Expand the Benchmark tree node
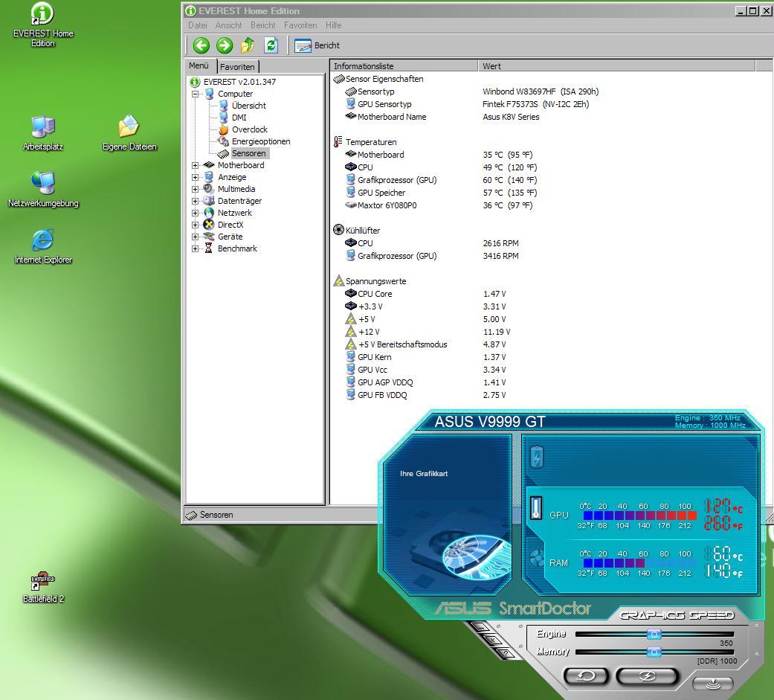Screen dimensions: 774x700 (195, 248)
